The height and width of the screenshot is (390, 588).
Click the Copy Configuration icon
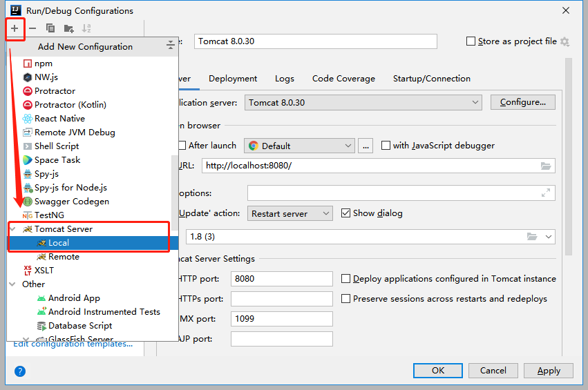tap(50, 28)
